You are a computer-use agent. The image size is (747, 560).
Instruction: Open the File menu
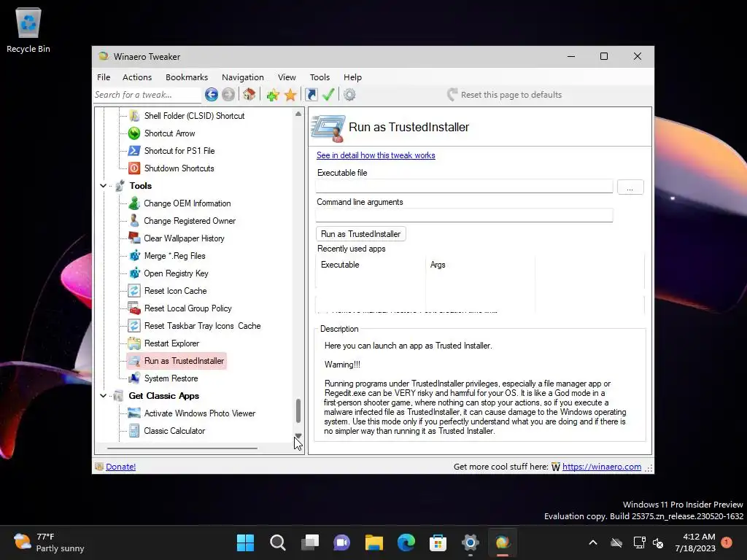click(x=104, y=77)
